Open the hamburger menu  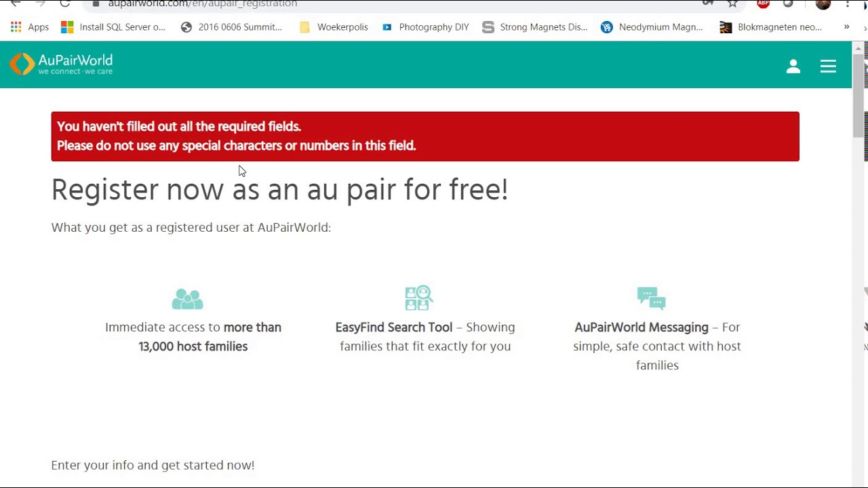828,66
